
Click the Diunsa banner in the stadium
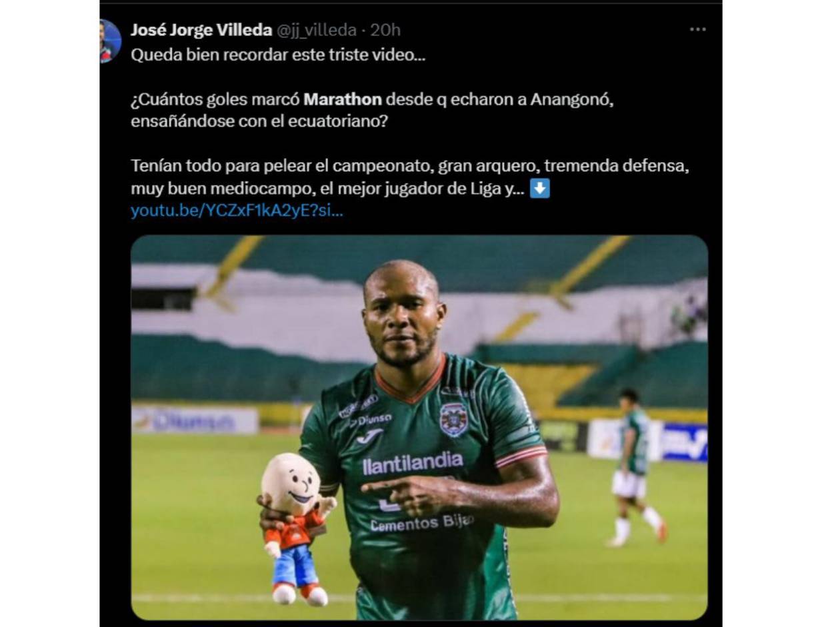click(x=195, y=420)
